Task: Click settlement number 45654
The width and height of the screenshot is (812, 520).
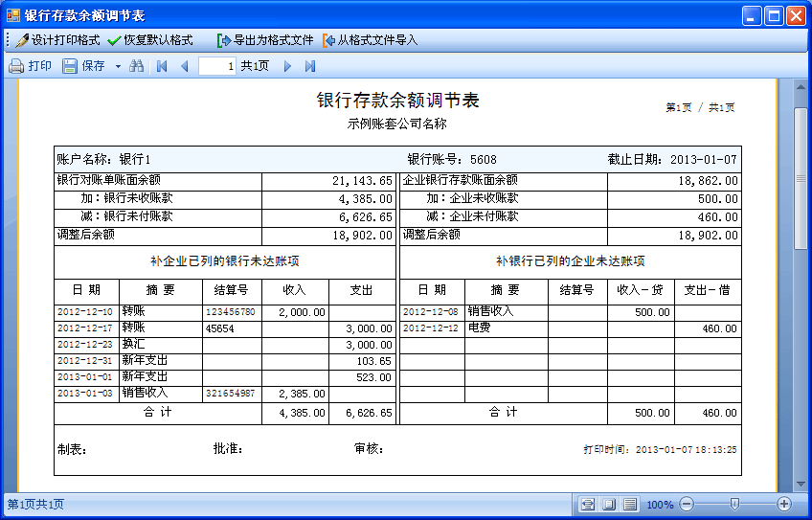Action: [x=219, y=328]
